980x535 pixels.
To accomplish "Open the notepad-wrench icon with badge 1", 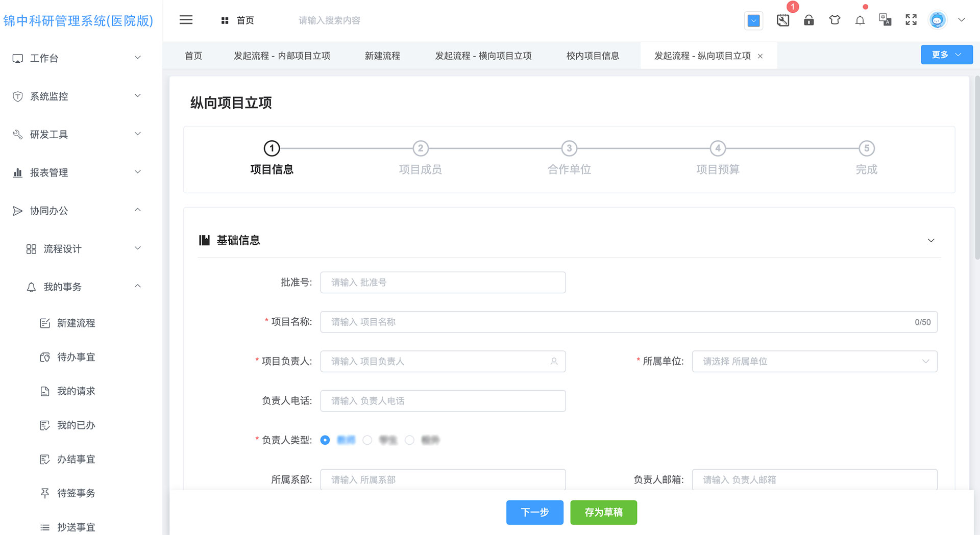I will pos(783,20).
